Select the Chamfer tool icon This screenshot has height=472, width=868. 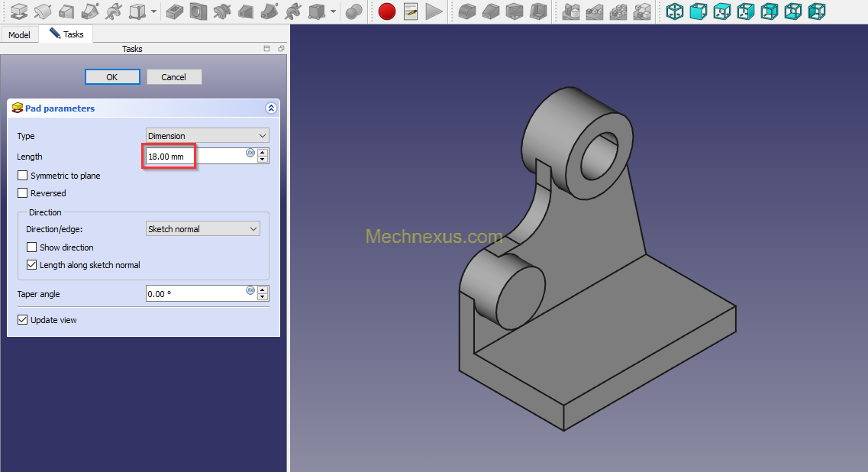point(491,11)
